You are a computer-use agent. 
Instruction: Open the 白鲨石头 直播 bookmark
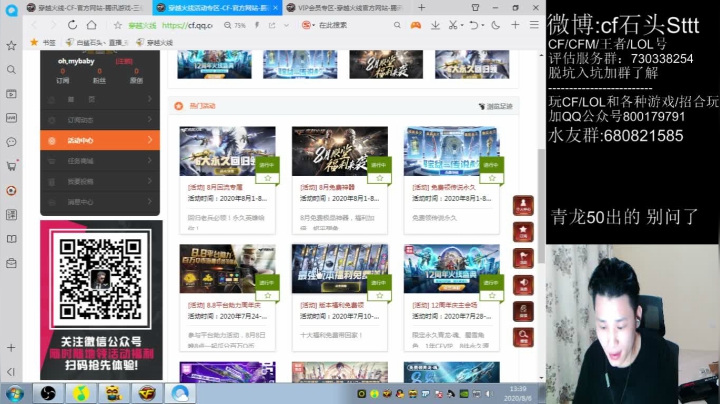(x=97, y=43)
